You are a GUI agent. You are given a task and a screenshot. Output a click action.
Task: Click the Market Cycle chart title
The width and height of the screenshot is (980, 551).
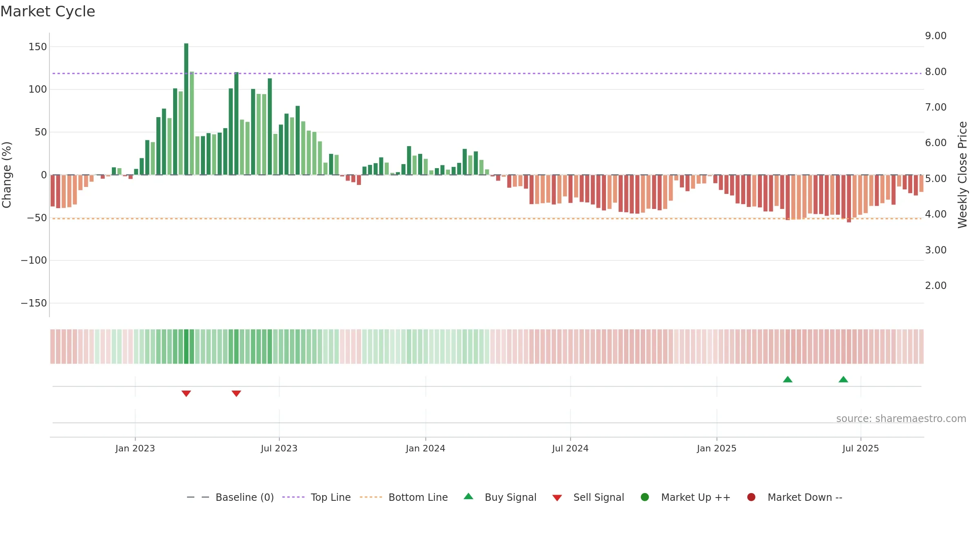pos(48,11)
